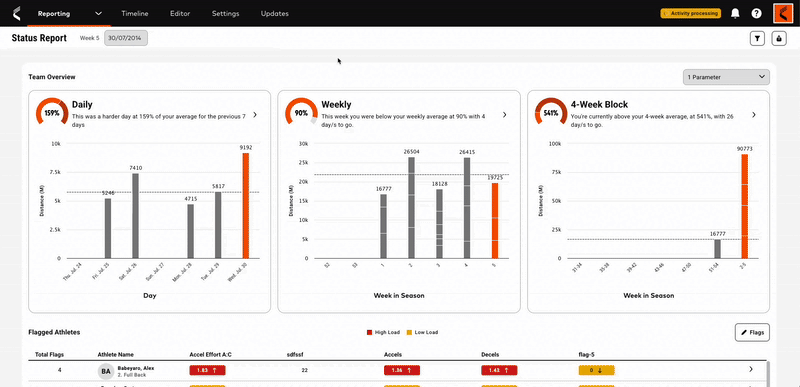The width and height of the screenshot is (800, 387).
Task: Click the 16777 bar in 4-Week Block chart
Action: (x=717, y=249)
